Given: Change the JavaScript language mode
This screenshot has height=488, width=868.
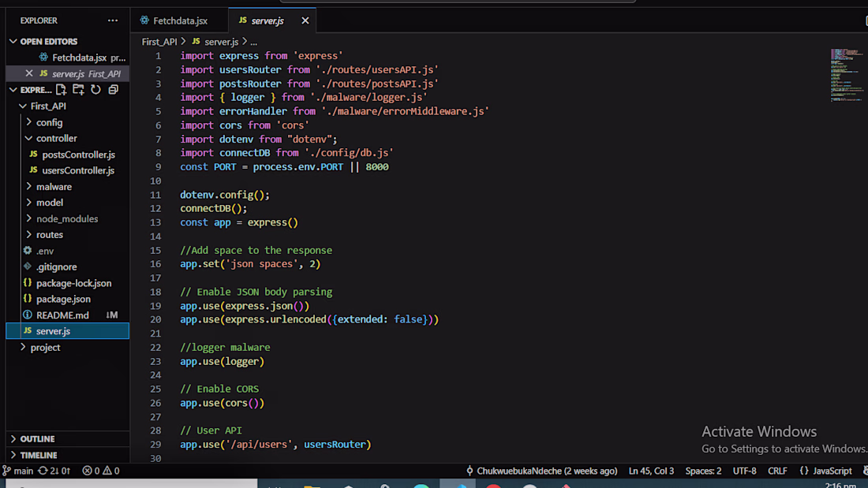Looking at the screenshot, I should (x=825, y=471).
